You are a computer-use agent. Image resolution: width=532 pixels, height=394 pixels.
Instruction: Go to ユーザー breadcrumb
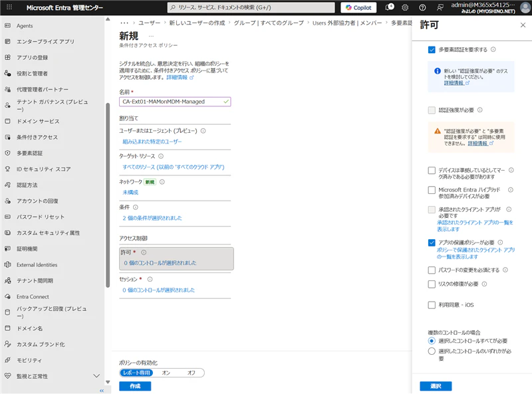[149, 23]
